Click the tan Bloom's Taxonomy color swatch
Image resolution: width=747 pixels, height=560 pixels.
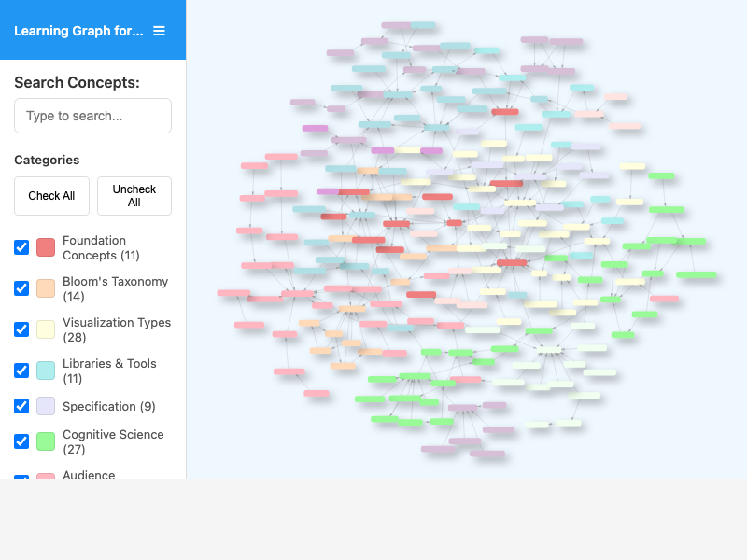45,288
